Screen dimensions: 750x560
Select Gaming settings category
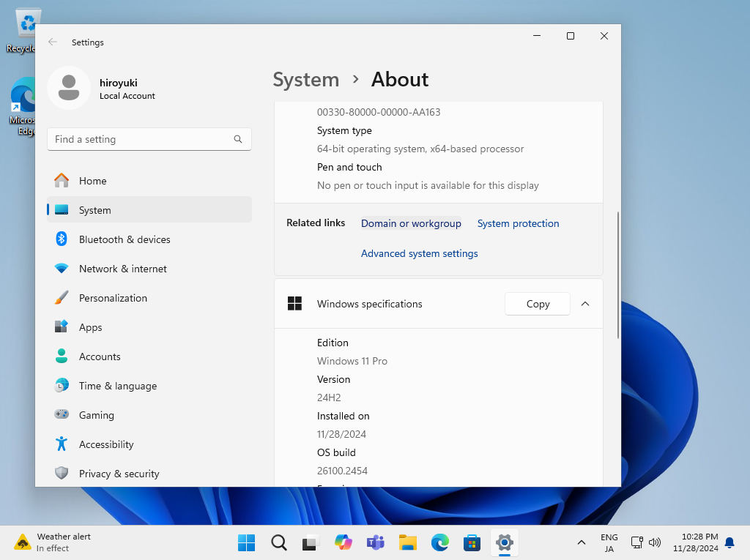[x=149, y=414]
